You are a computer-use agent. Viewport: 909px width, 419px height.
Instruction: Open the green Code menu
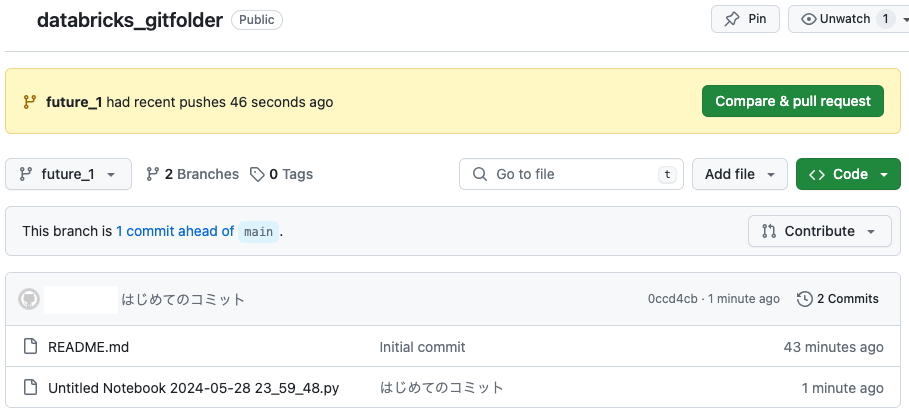point(848,174)
